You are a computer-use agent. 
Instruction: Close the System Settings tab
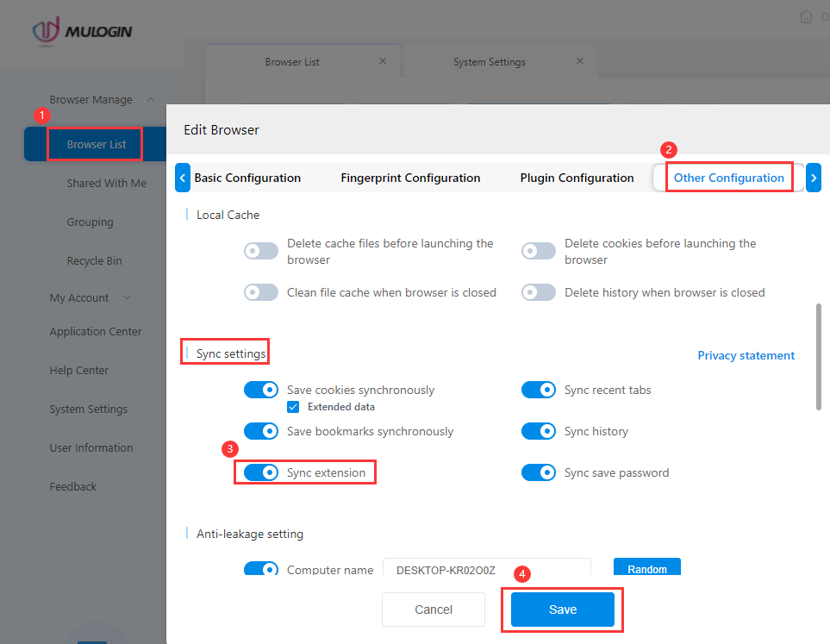(x=580, y=61)
